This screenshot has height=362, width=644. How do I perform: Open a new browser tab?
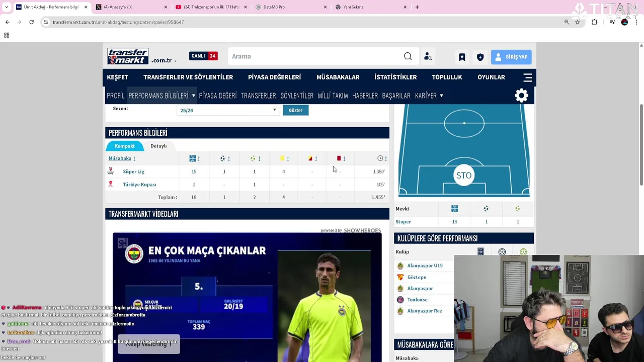[417, 7]
